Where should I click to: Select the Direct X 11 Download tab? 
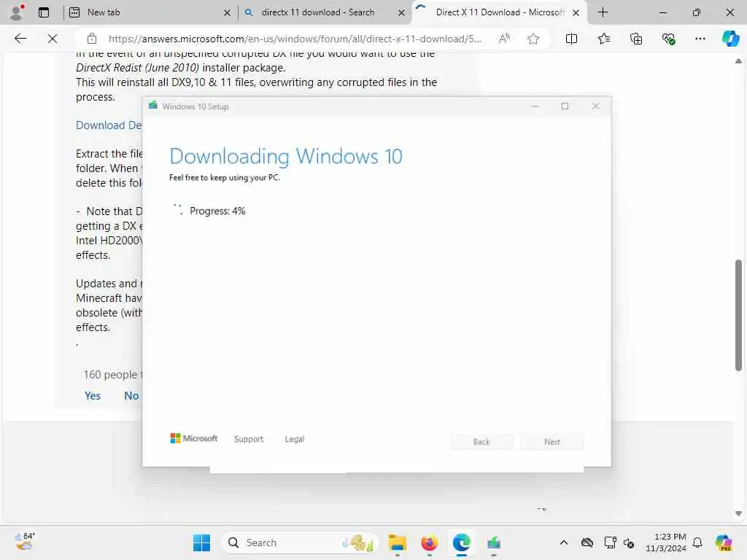click(500, 12)
